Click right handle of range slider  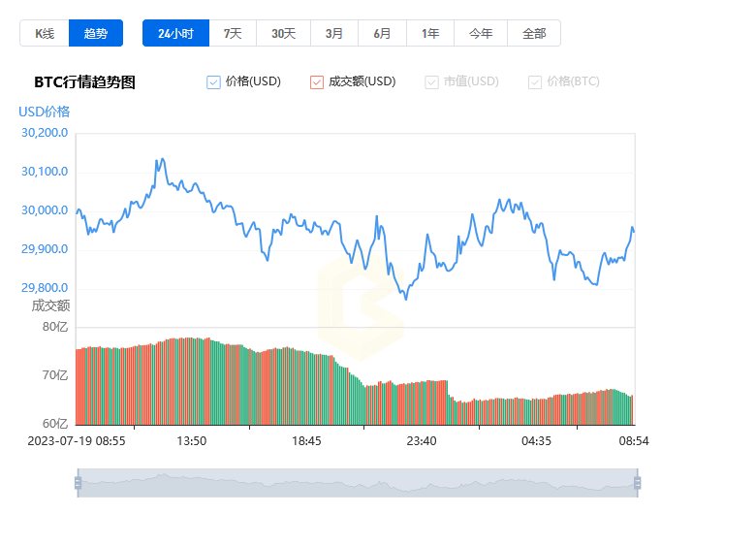(637, 483)
